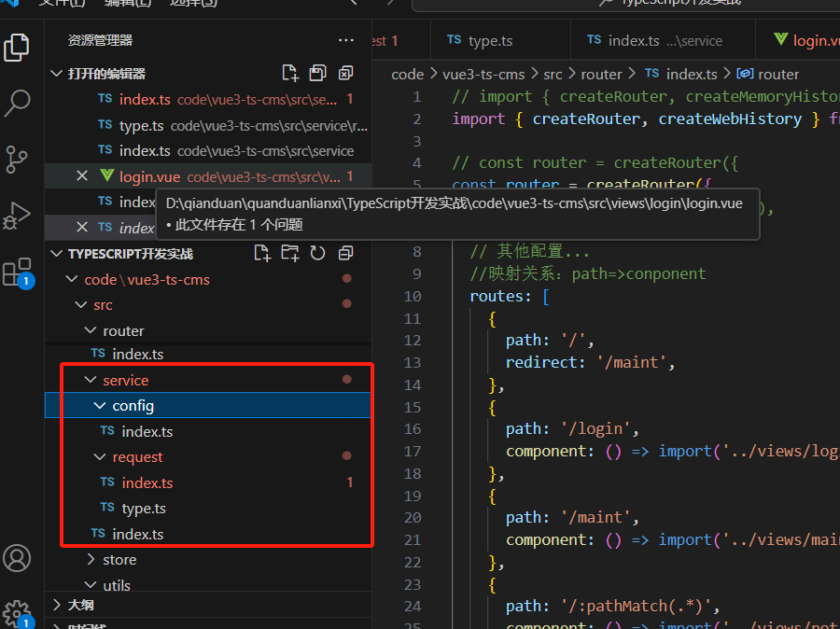Switch to the type.ts editor tab
Image resolution: width=840 pixels, height=629 pixels.
tap(500, 40)
